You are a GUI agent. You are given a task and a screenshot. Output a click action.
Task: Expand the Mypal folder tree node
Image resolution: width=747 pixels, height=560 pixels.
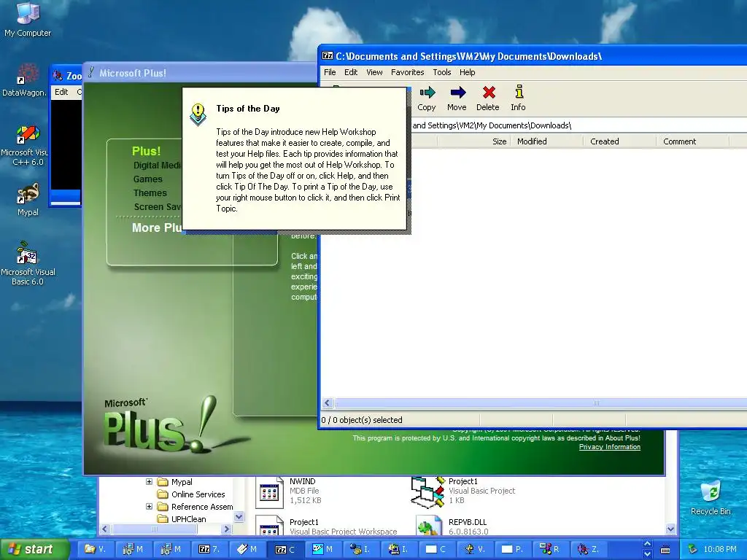point(149,482)
